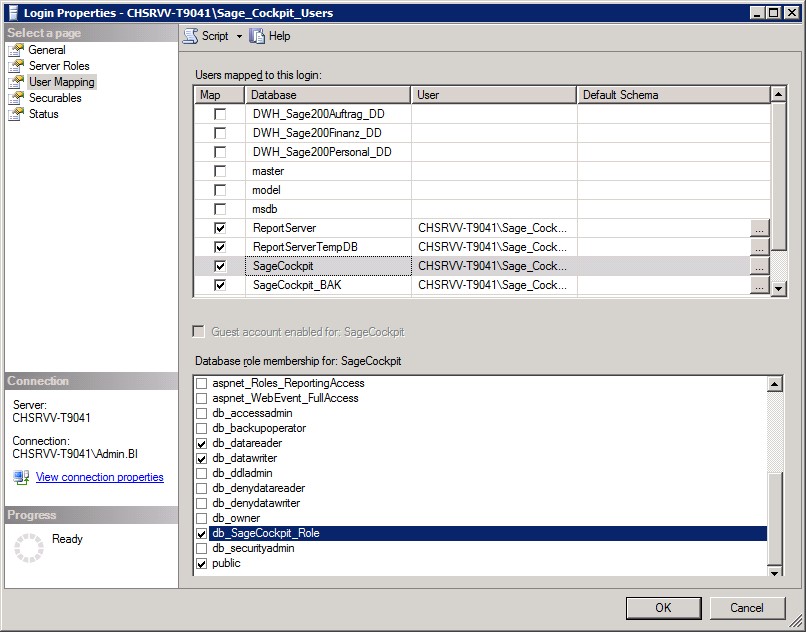Click the Securables page icon
Viewport: 806px width, 632px height.
(16, 98)
